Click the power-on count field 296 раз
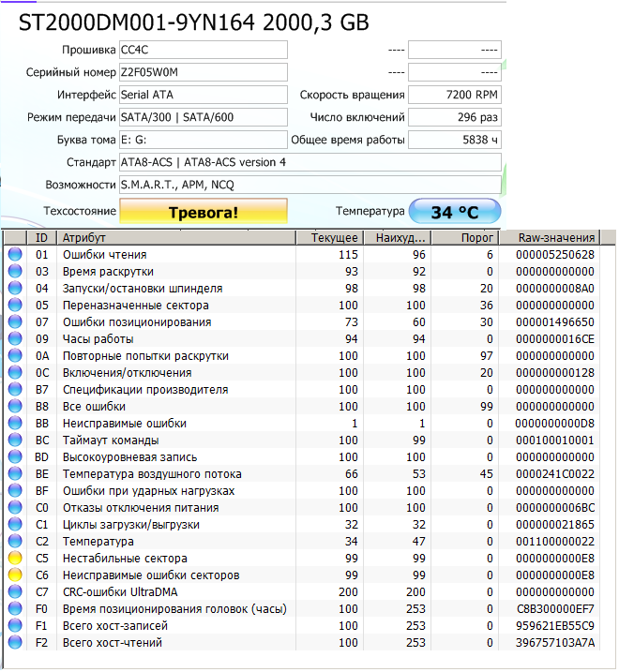The height and width of the screenshot is (672, 619). point(455,117)
